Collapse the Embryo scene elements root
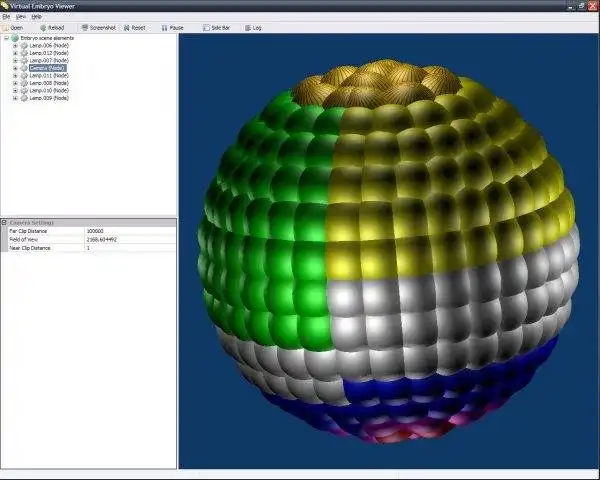The image size is (600, 480). click(6, 38)
